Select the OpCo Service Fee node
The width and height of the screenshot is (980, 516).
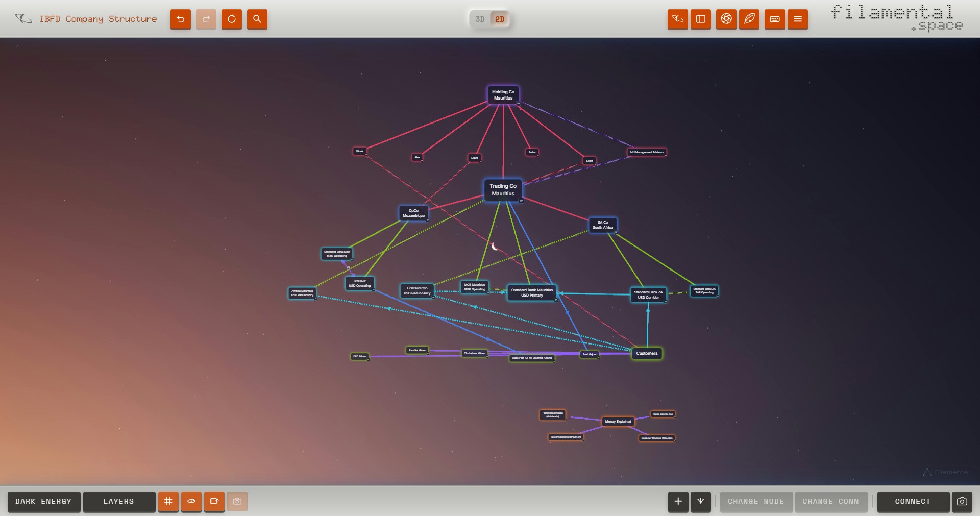click(x=663, y=414)
